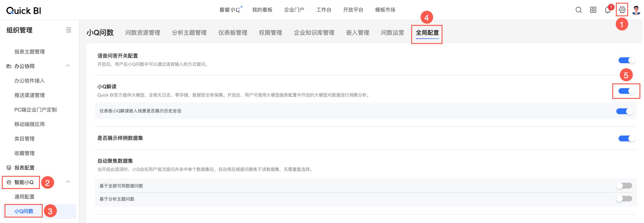This screenshot has height=223, width=644.
Task: Click the 组织管理 sidebar title
Action: 20,30
